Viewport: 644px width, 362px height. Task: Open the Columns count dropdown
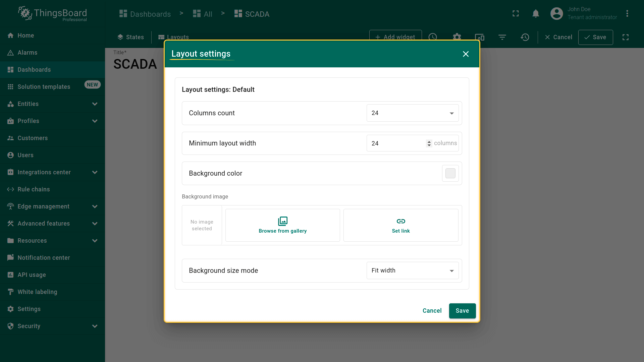tap(413, 113)
